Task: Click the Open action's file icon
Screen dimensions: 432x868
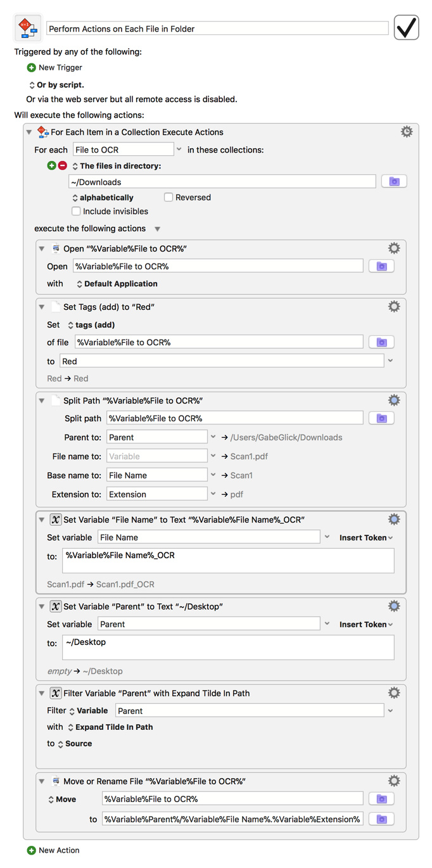Action: tap(56, 249)
